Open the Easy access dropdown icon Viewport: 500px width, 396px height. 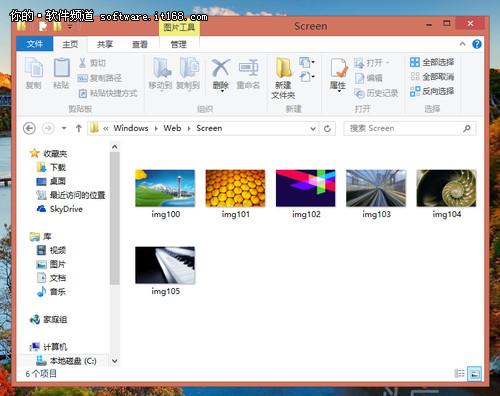pos(307,77)
